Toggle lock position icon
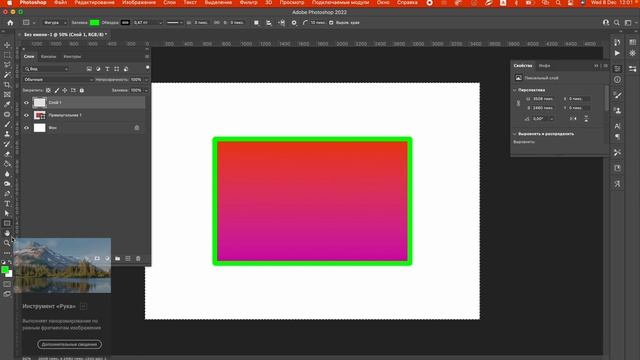This screenshot has height=360, width=640. (65, 90)
